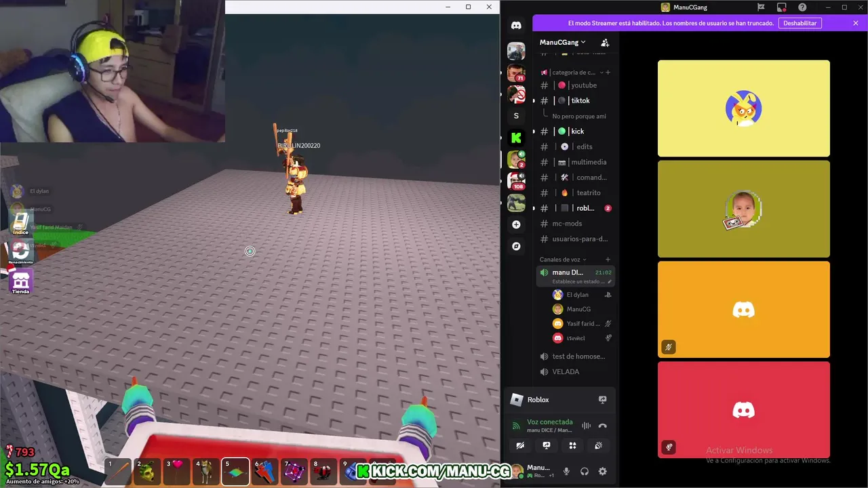This screenshot has width=868, height=488.
Task: Create a channel in Canales de voz
Action: pyautogui.click(x=608, y=260)
